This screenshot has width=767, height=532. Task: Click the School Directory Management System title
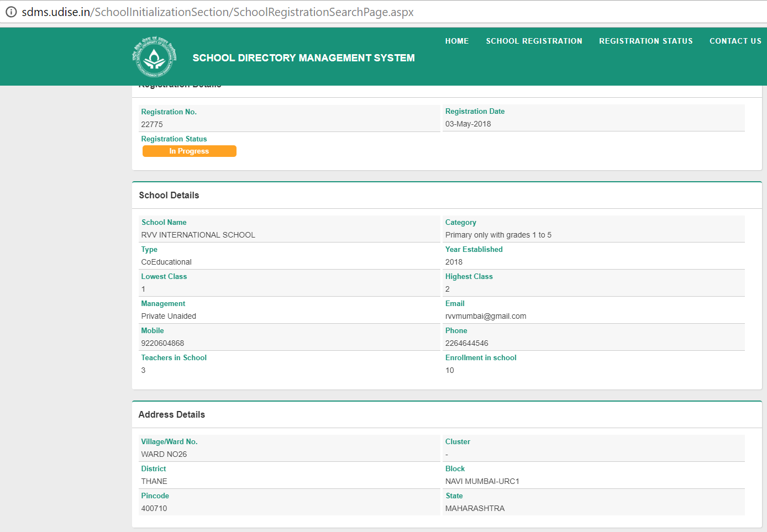pyautogui.click(x=303, y=58)
